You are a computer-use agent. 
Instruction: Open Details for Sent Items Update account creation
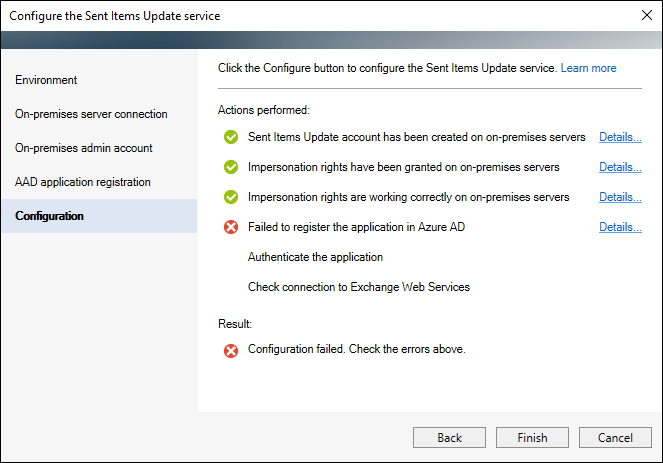click(x=620, y=137)
